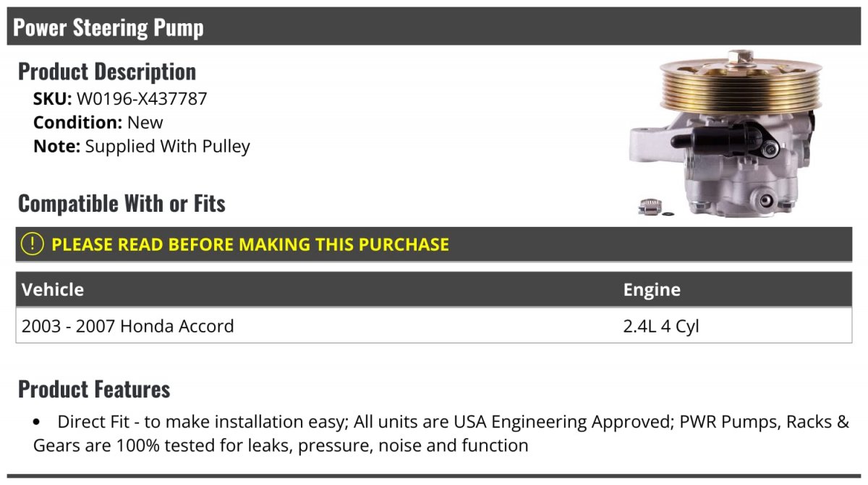Click the Vehicle column header
The image size is (868, 485).
(53, 290)
